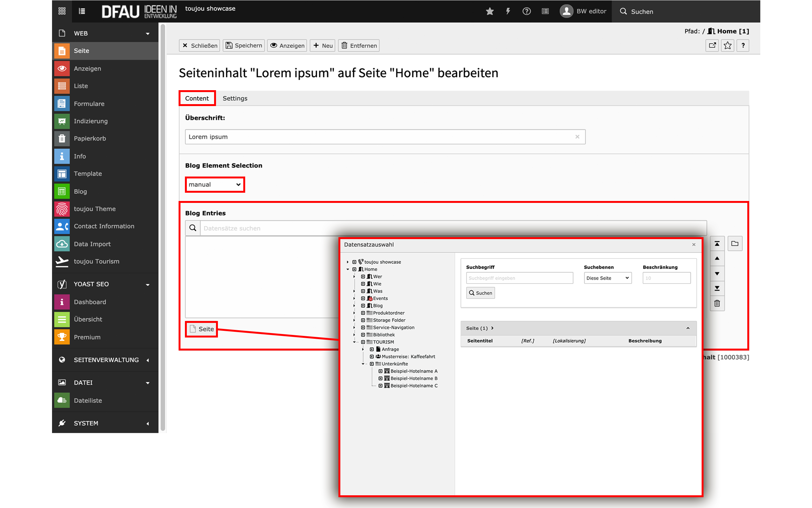The height and width of the screenshot is (508, 812).
Task: Click the Suchen search field in top bar
Action: (x=686, y=11)
